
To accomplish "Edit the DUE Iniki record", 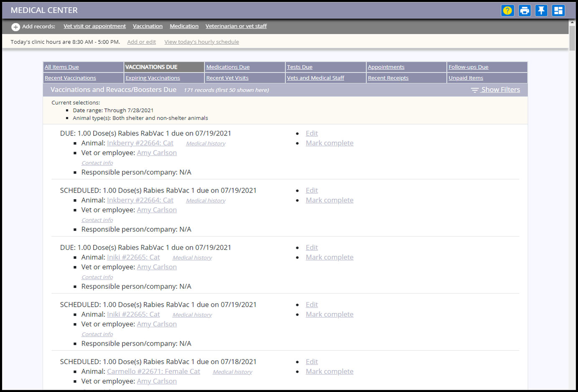I will 312,247.
